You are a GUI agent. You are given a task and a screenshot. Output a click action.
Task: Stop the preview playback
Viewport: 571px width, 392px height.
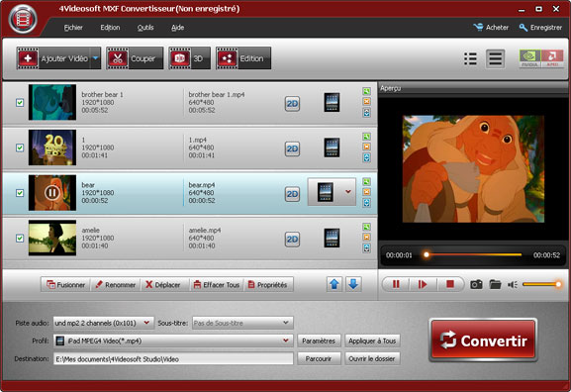[x=450, y=284]
